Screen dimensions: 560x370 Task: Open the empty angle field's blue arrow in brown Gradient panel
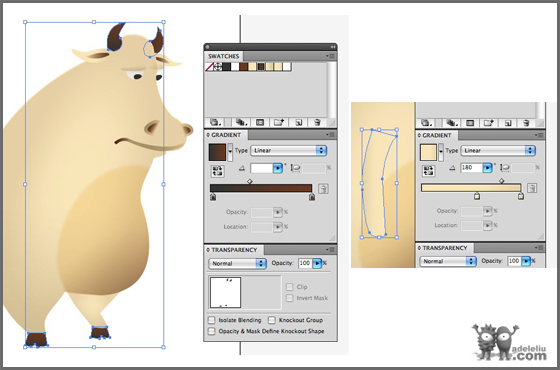tap(278, 168)
